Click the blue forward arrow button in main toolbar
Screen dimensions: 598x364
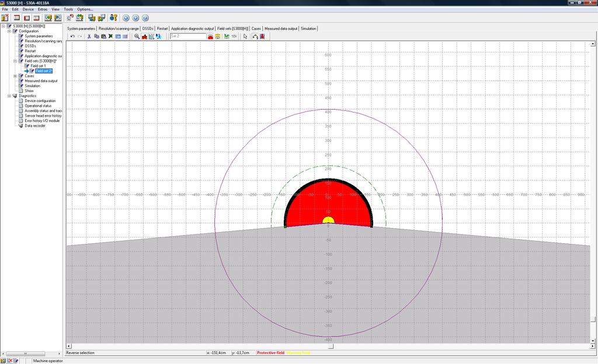(135, 18)
